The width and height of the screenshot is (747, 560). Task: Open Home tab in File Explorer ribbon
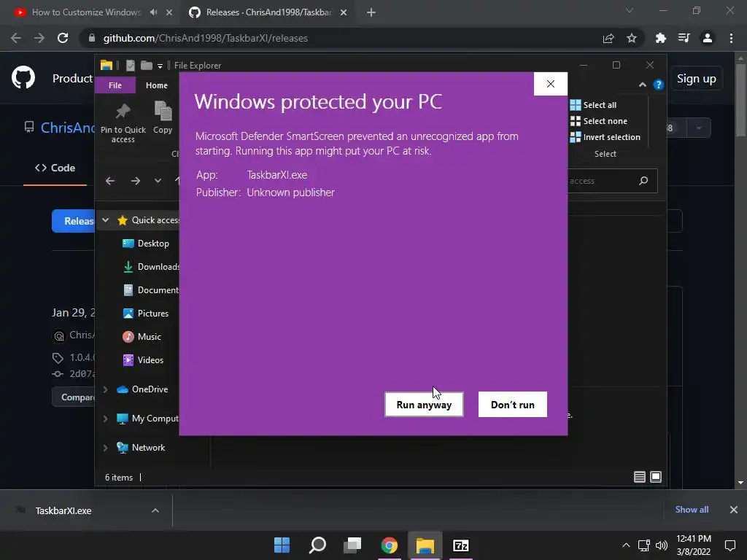[x=157, y=85]
